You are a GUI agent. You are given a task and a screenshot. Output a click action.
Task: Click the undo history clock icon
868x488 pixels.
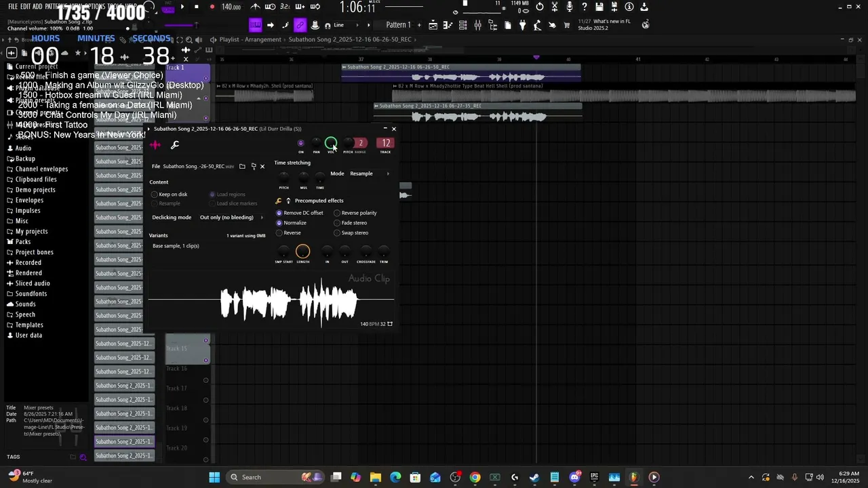[x=539, y=7]
